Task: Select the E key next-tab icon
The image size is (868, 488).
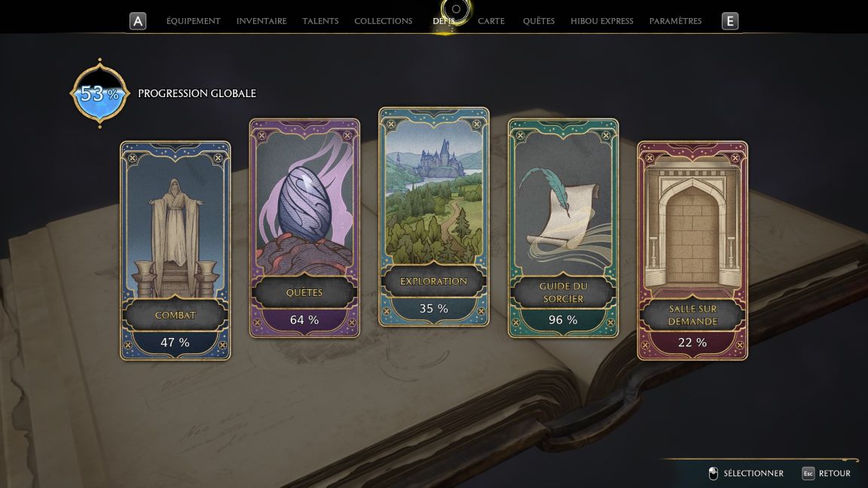Action: pyautogui.click(x=729, y=21)
